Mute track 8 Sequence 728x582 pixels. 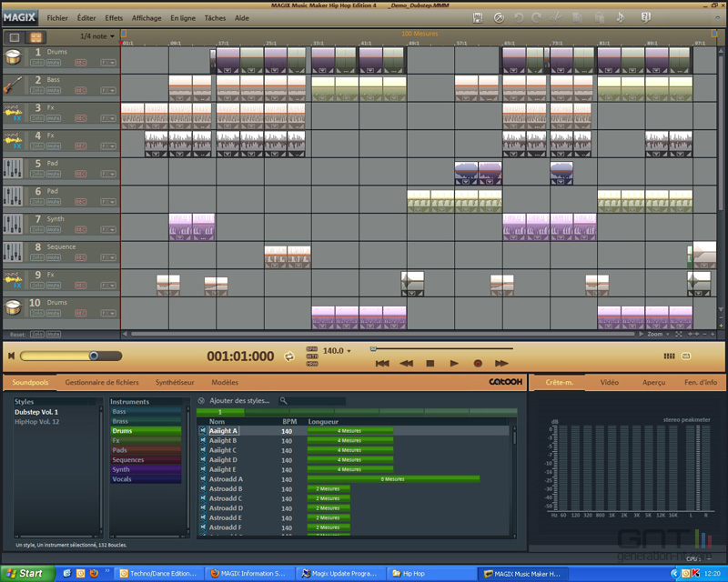point(53,257)
